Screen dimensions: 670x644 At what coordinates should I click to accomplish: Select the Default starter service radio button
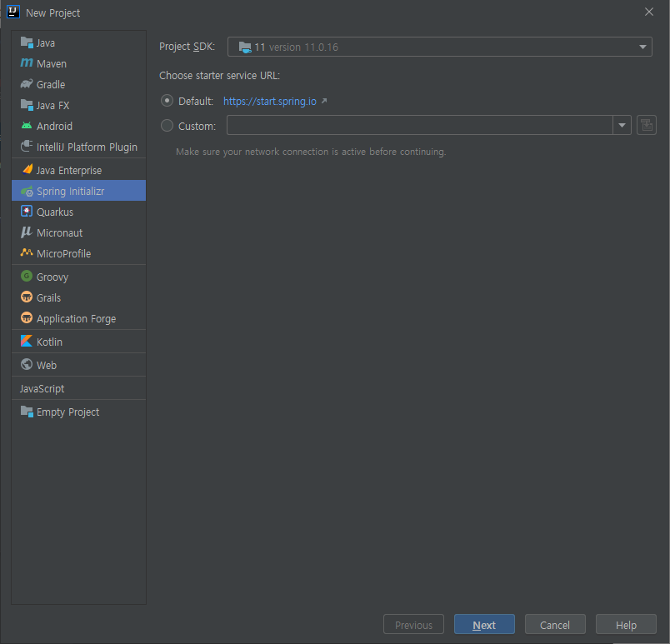click(167, 101)
